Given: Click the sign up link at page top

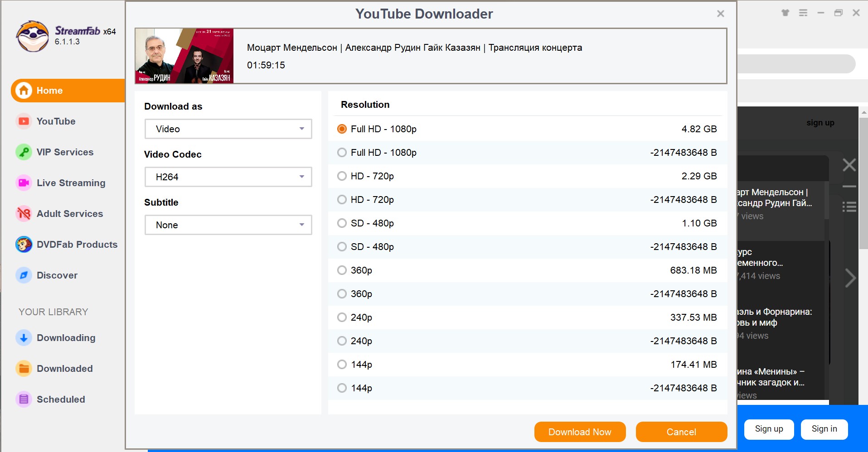Looking at the screenshot, I should click(x=820, y=123).
